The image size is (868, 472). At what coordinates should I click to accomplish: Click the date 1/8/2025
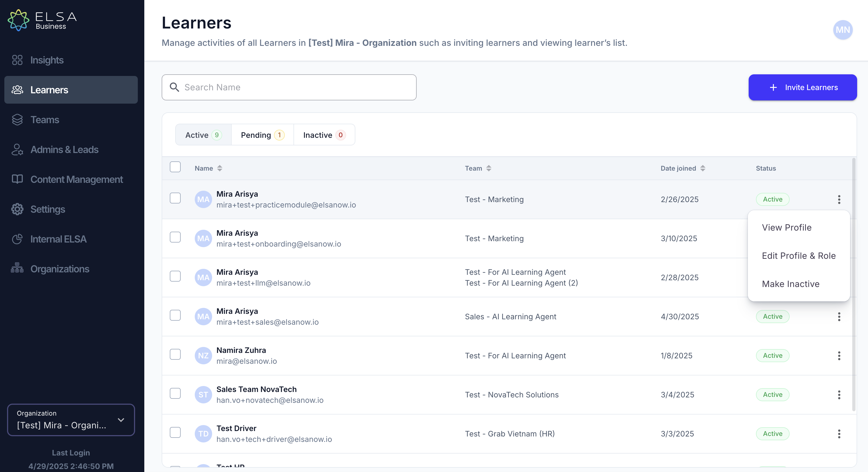pos(676,356)
